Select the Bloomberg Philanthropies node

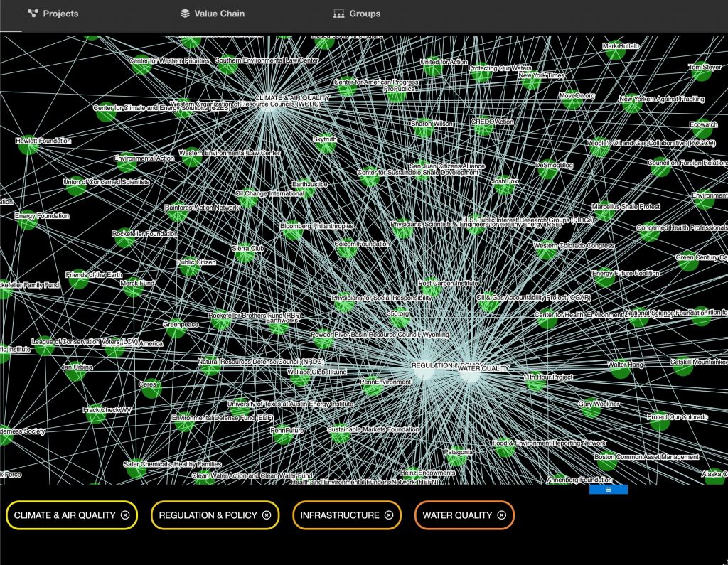pyautogui.click(x=293, y=231)
